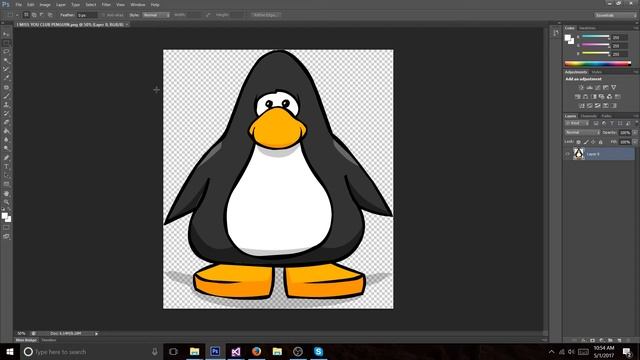Open the Style dropdown in the options bar
Image resolution: width=640 pixels, height=360 pixels.
pyautogui.click(x=156, y=15)
